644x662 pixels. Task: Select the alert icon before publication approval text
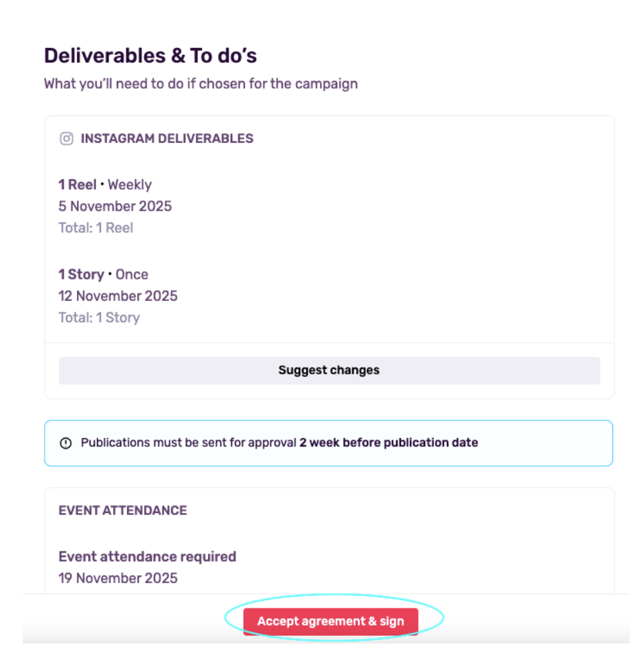(67, 443)
